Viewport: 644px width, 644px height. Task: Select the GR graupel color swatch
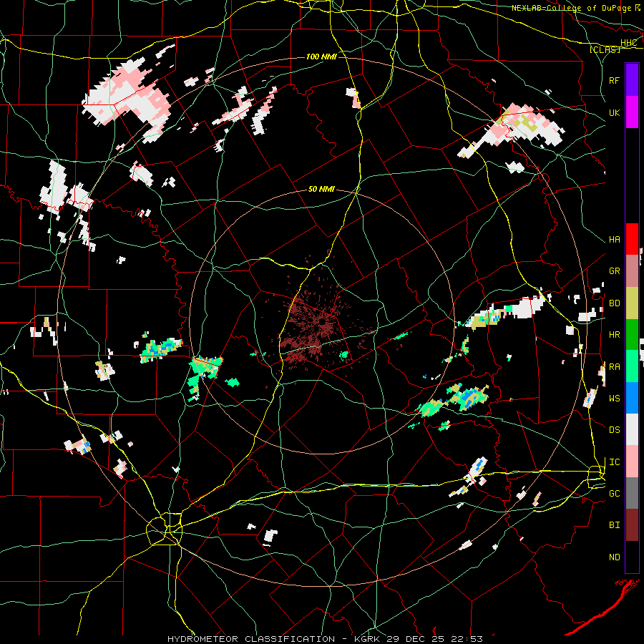tap(632, 271)
